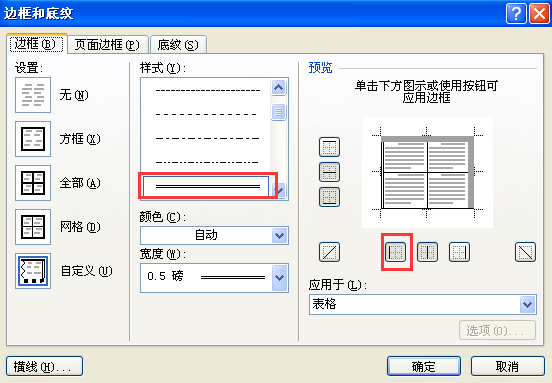
Task: Click the style list scroll down arrow
Action: tap(280, 191)
